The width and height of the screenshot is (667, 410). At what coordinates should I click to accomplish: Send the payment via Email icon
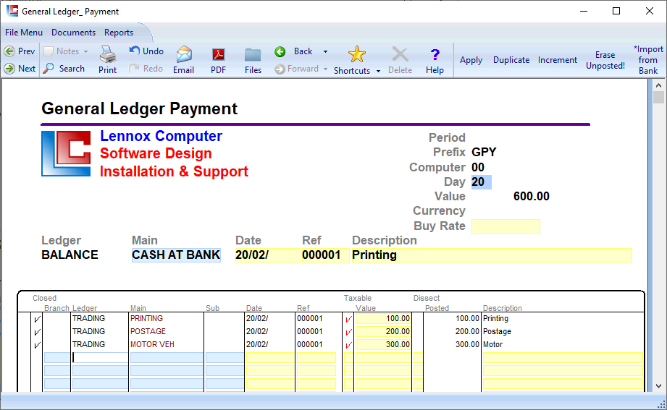pos(183,56)
